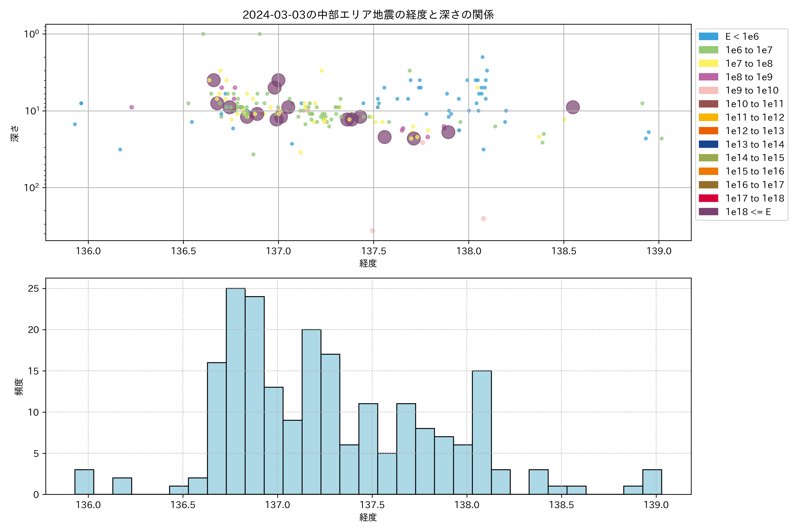Click the magenta '1e8 to 1e9' legend swatch
Screen dimensions: 798x532
point(708,77)
